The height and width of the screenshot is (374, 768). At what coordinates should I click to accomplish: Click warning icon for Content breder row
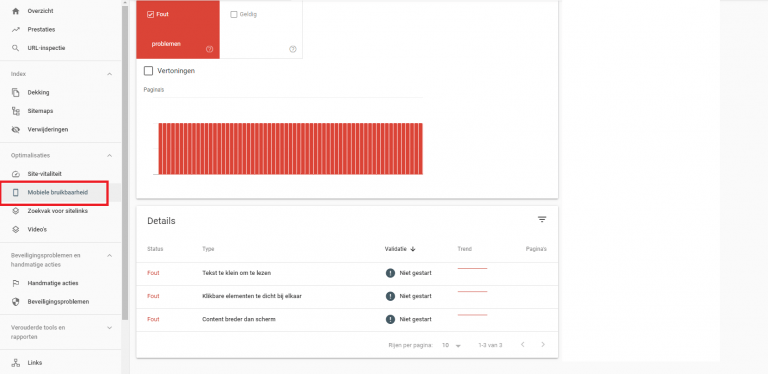point(390,319)
